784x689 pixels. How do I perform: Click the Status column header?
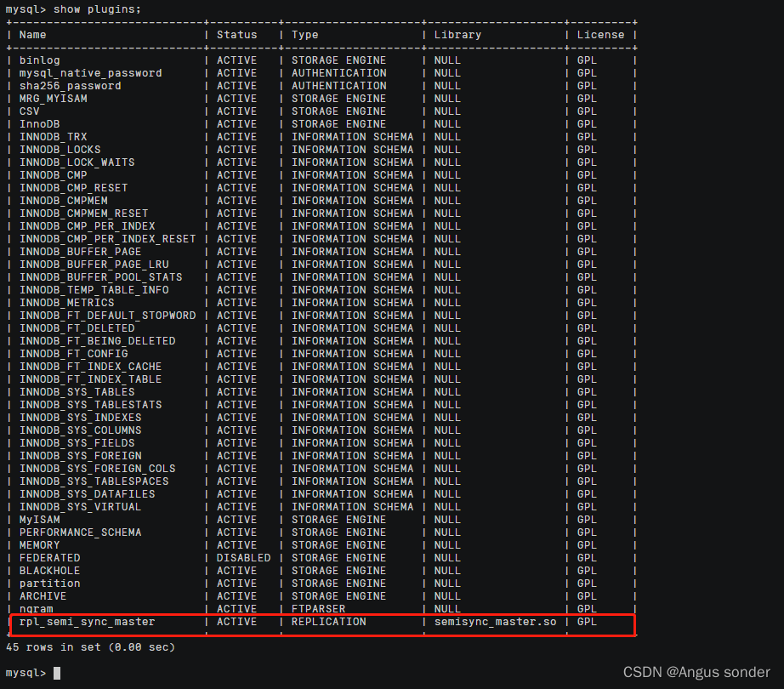pos(235,34)
